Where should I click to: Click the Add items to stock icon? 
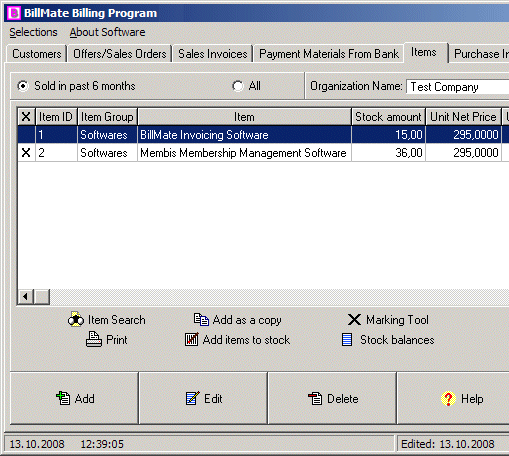point(192,339)
